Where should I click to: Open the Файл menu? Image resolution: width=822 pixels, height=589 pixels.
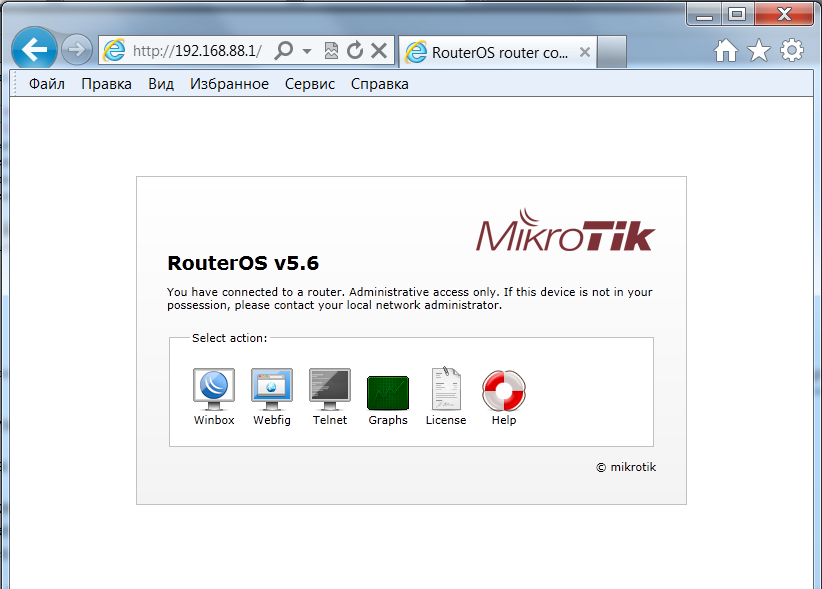[47, 84]
